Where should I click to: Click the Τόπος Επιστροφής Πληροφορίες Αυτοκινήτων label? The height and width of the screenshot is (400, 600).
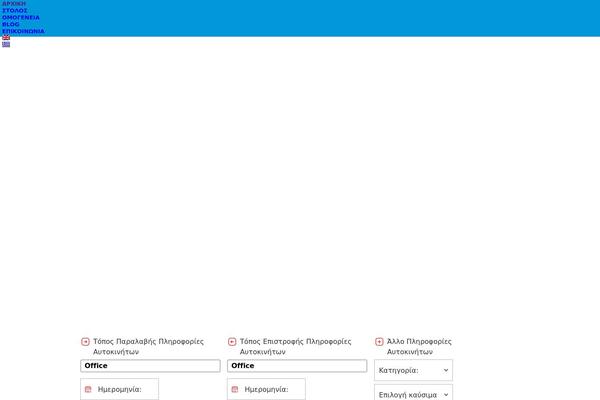[x=295, y=346]
